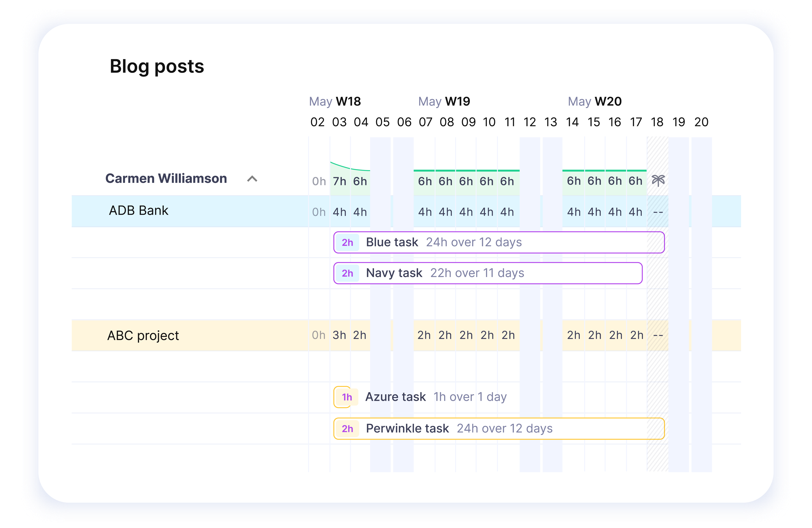Click Carmen's 6h total on day 14

tap(574, 181)
